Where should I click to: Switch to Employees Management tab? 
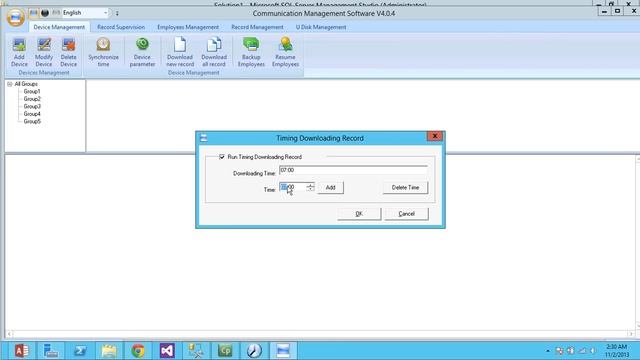[188, 27]
